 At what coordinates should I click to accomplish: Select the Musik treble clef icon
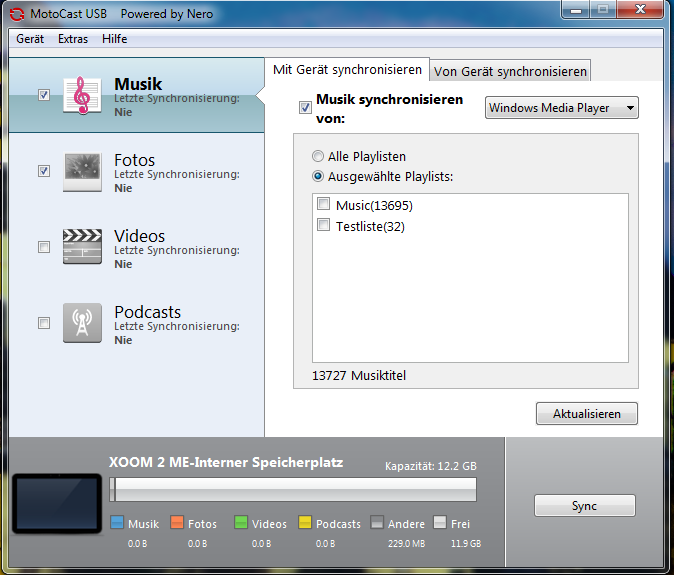tap(82, 95)
